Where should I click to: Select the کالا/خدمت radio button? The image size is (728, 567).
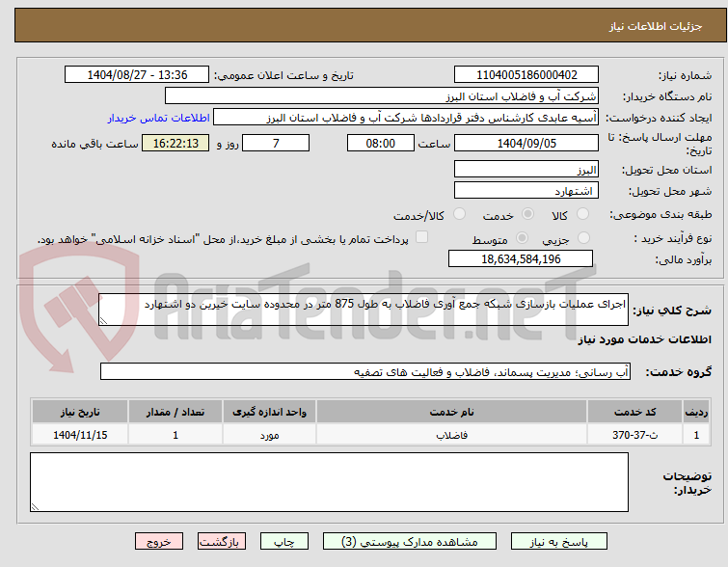(459, 214)
